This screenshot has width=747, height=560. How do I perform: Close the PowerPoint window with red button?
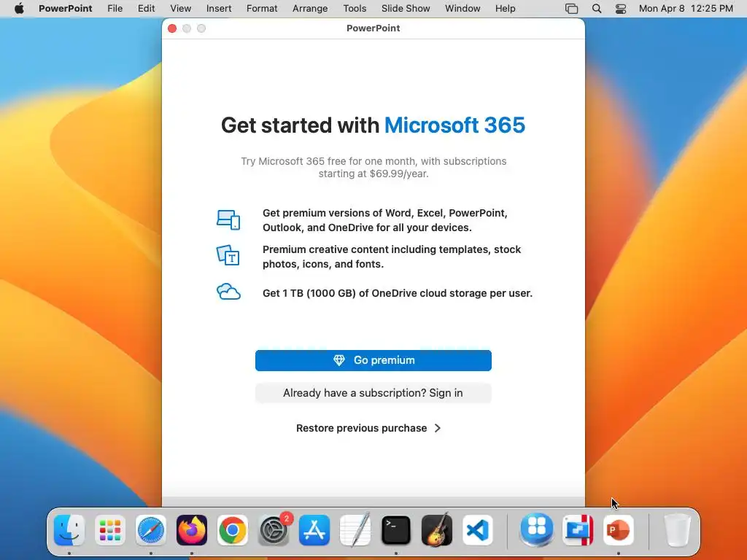[x=172, y=28]
